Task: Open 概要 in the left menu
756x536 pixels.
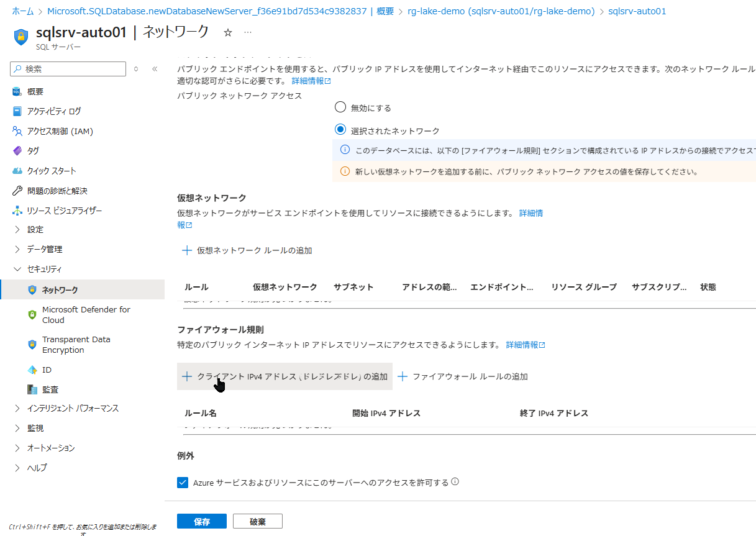Action: (35, 91)
